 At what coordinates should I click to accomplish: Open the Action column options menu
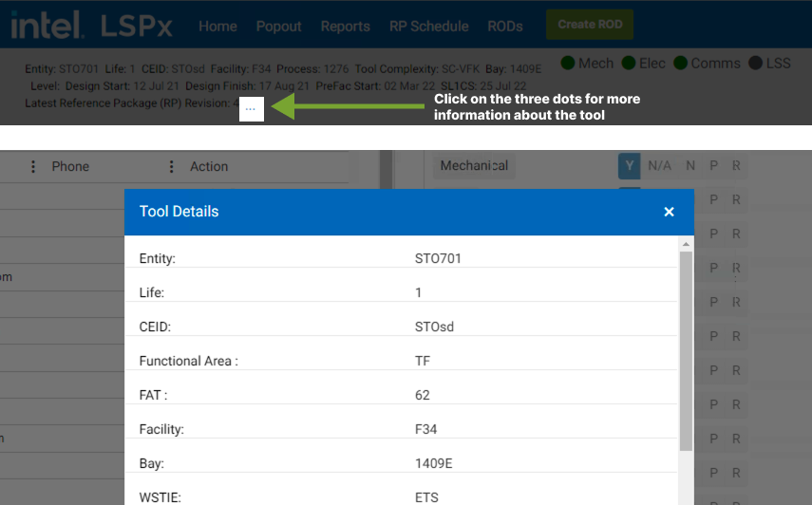click(x=172, y=167)
